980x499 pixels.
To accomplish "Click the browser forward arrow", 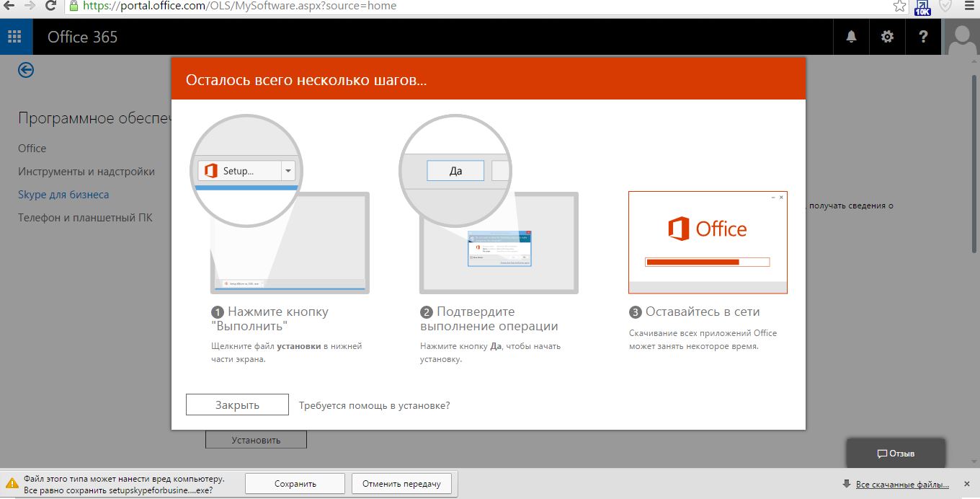I will 30,6.
